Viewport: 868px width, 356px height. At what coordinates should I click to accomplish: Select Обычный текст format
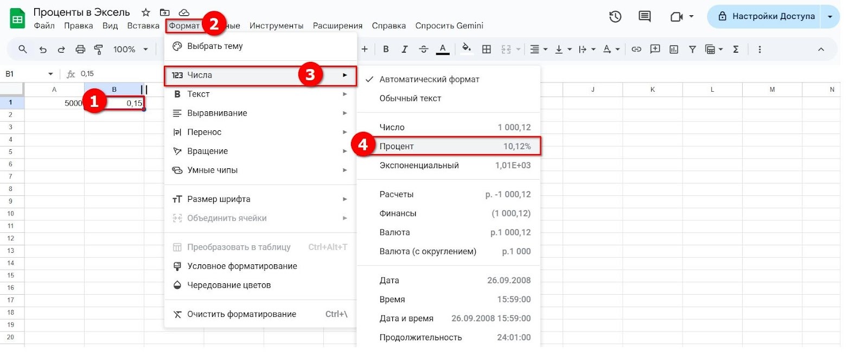pos(449,98)
